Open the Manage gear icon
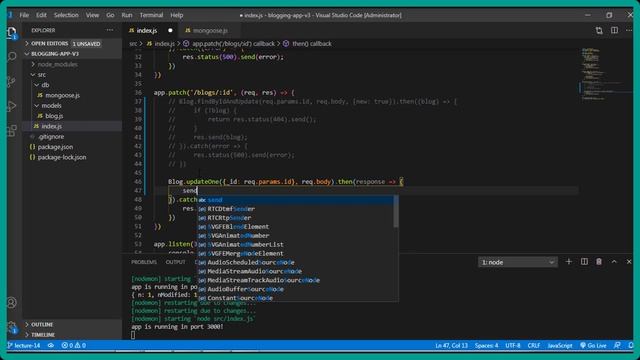Image resolution: width=640 pixels, height=360 pixels. tap(11, 327)
